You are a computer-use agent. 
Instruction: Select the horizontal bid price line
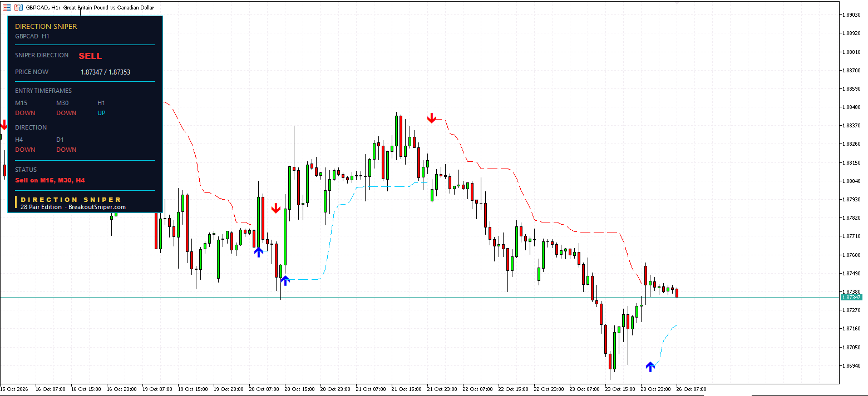click(420, 298)
